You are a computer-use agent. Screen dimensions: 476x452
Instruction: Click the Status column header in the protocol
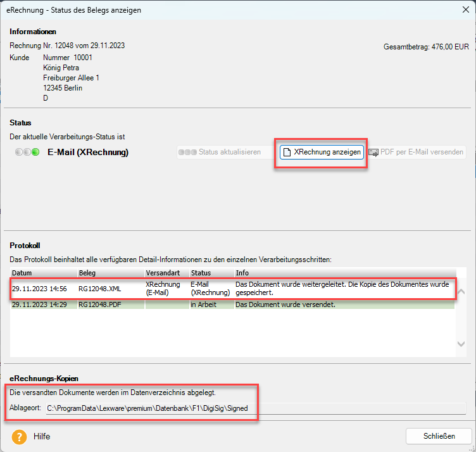coord(212,273)
